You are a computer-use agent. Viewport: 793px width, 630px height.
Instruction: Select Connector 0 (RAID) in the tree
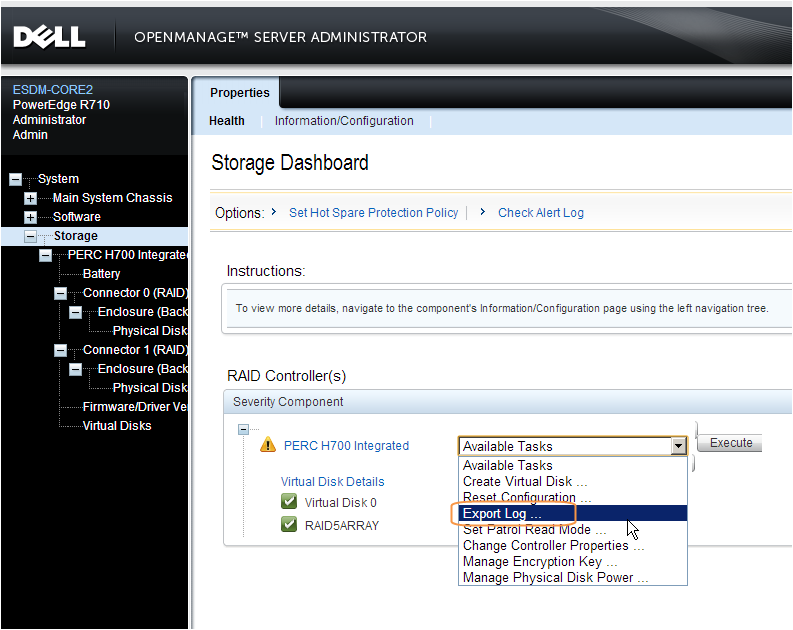[x=135, y=293]
